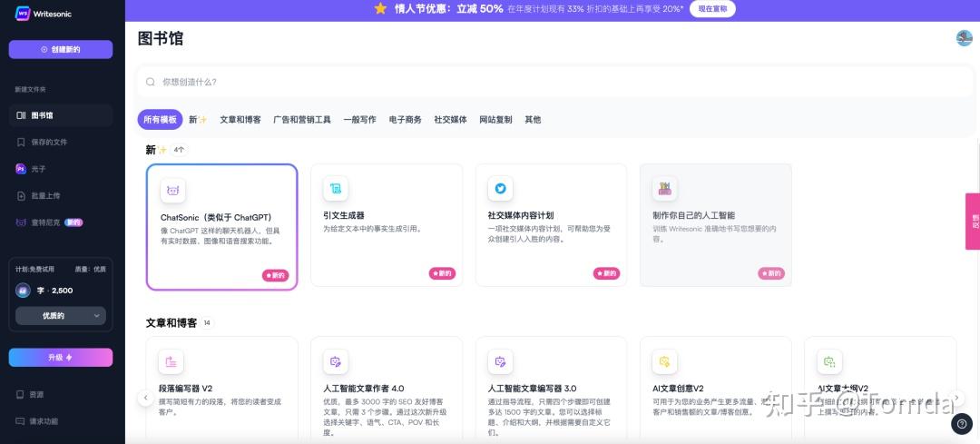Select the 网站复制 tab

click(x=495, y=120)
